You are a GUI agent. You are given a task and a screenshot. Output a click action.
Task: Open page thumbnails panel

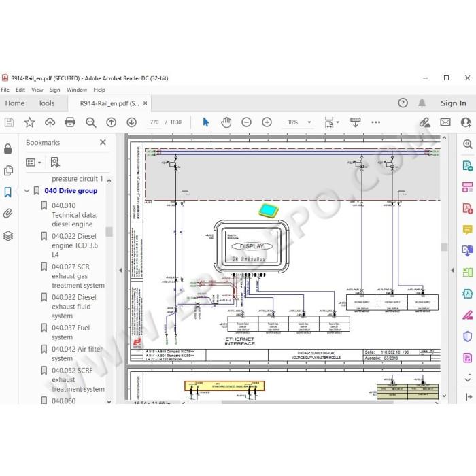click(x=8, y=170)
